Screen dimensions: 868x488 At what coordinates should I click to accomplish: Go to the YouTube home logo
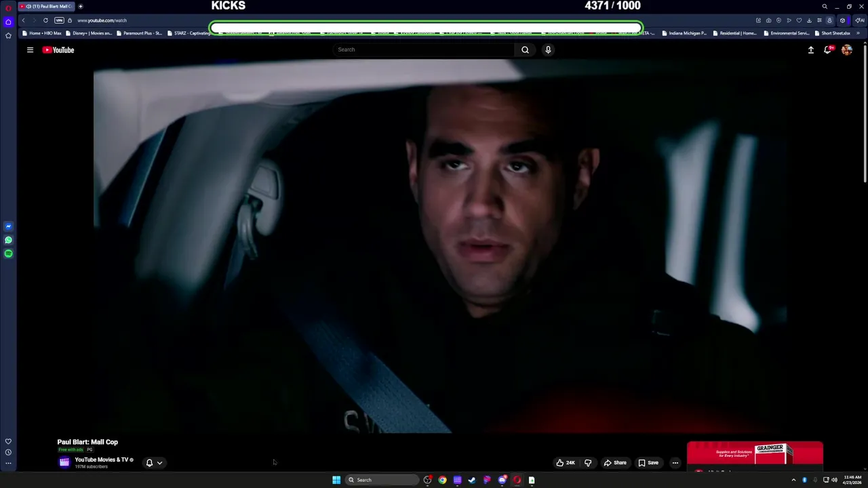coord(58,49)
